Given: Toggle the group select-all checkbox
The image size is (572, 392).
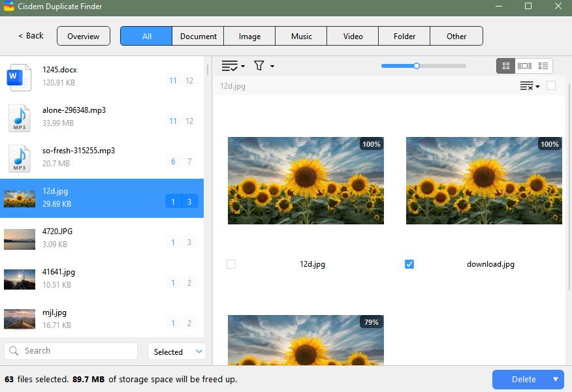Looking at the screenshot, I should [x=551, y=85].
